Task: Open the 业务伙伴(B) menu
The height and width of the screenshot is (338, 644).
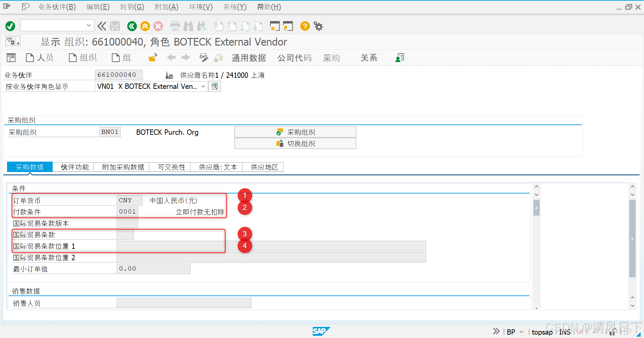Action: (x=57, y=7)
